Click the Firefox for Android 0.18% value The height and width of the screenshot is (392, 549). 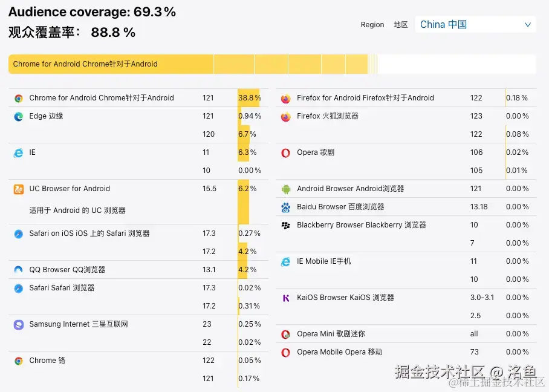(517, 98)
